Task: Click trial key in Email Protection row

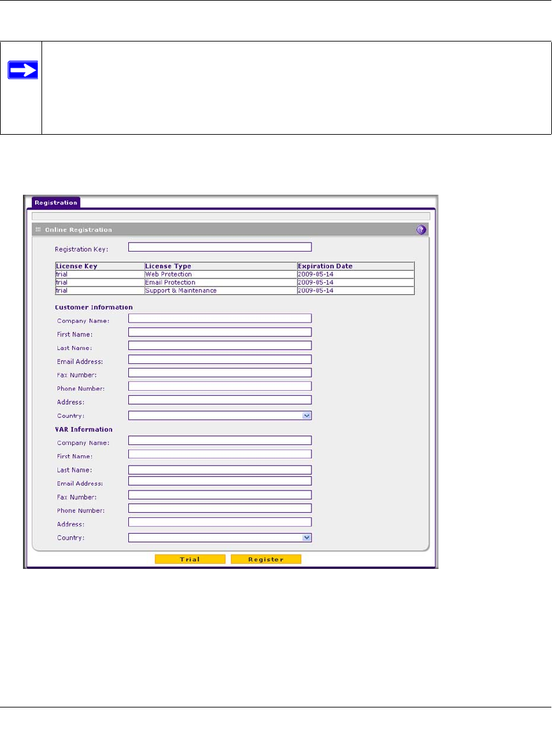Action: pos(100,282)
